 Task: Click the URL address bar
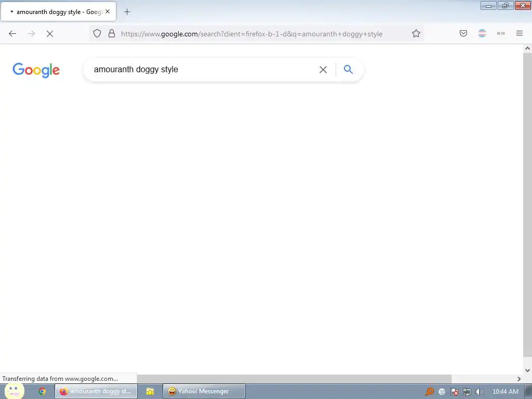(x=258, y=34)
